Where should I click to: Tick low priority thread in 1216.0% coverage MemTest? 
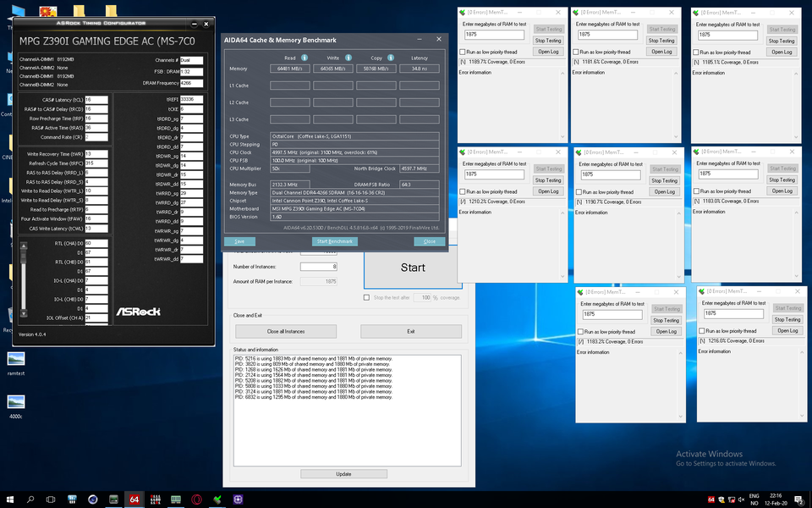pyautogui.click(x=701, y=331)
